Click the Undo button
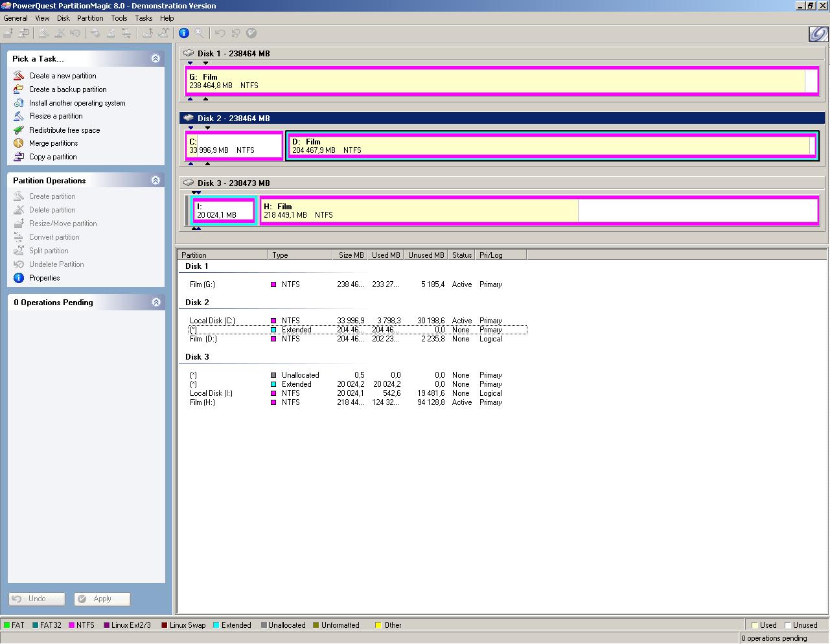Viewport: 830px width, 644px height. (x=37, y=599)
